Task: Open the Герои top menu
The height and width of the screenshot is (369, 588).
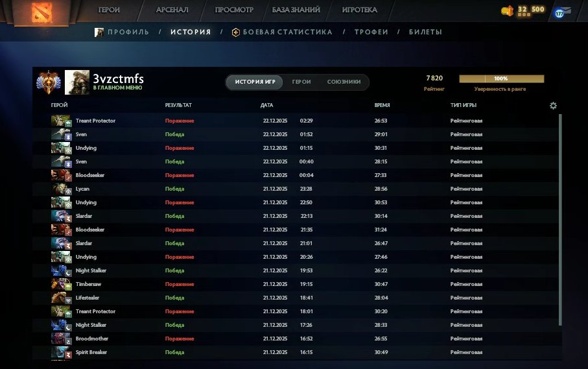Action: click(109, 10)
